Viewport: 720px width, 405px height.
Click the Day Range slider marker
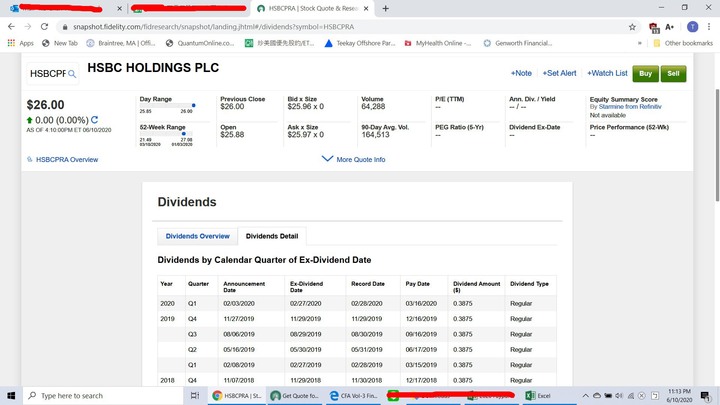(194, 106)
